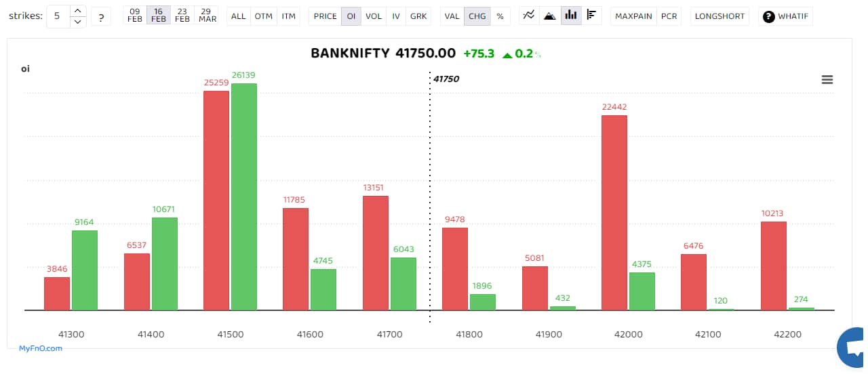868x374 pixels.
Task: Switch data to IV
Action: (396, 16)
